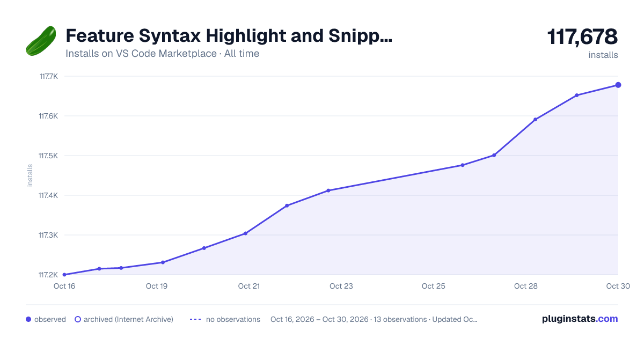Screen dimensions: 644x338
Task: Click the Oct 16 x-axis label
Action: (64, 286)
